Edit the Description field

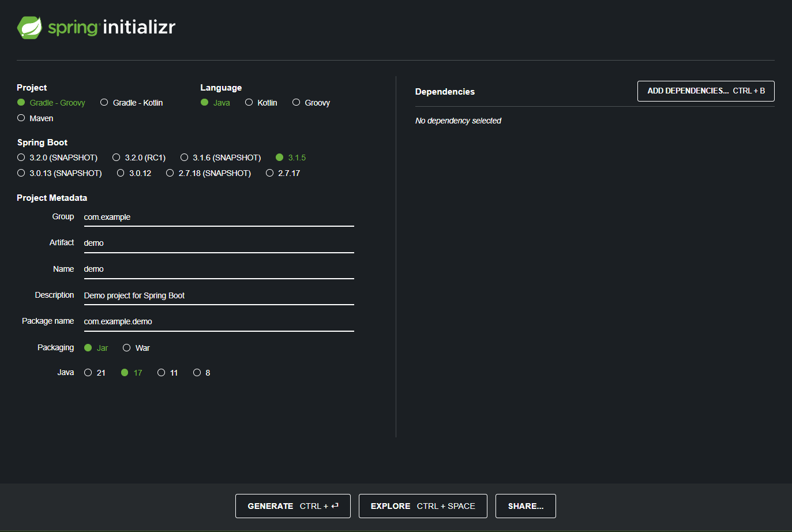click(219, 295)
